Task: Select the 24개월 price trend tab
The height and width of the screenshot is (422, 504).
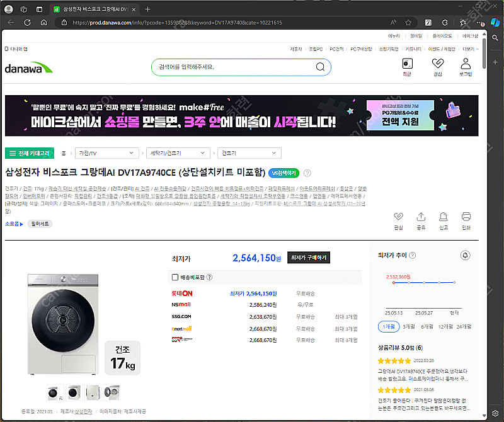Action: pyautogui.click(x=464, y=326)
